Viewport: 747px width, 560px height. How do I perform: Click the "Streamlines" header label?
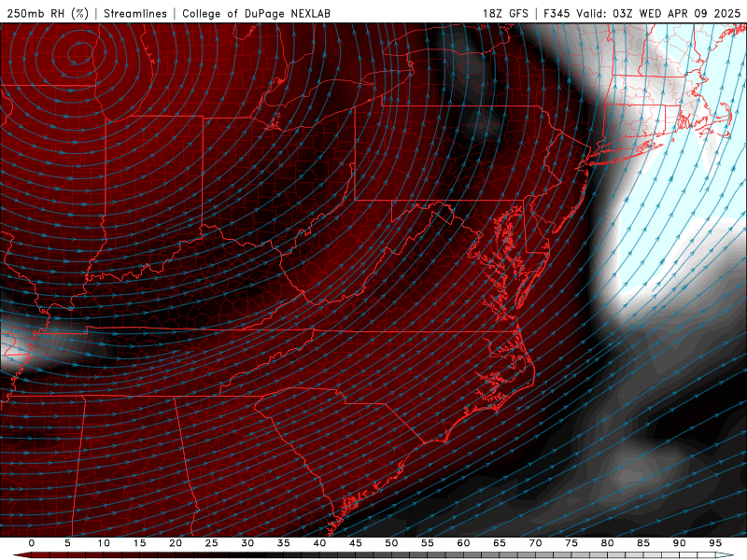(x=135, y=13)
